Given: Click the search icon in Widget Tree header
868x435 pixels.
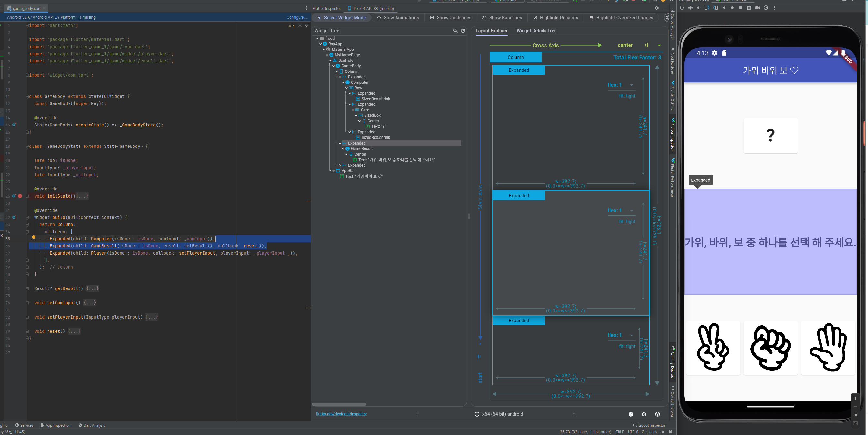Looking at the screenshot, I should 455,31.
